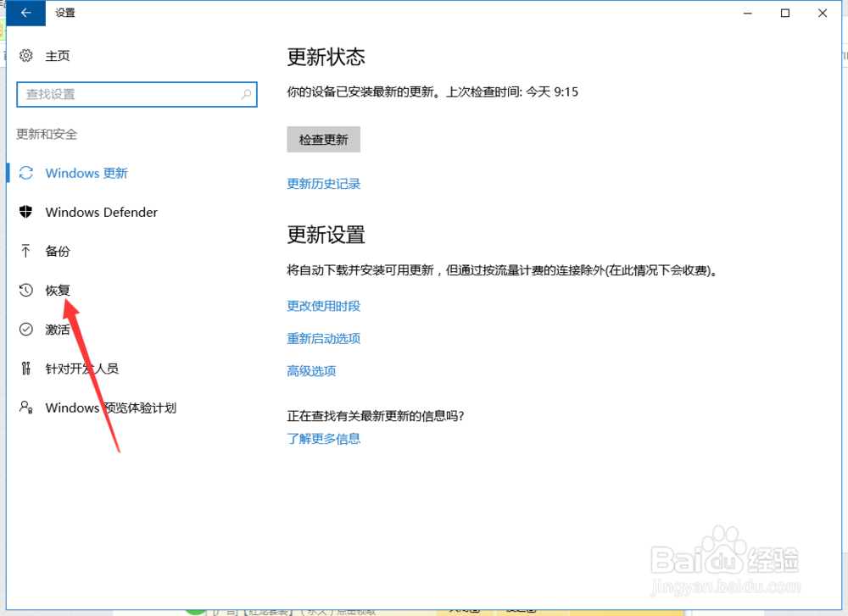The image size is (848, 616).
Task: Click the 设置 window title
Action: click(x=65, y=13)
